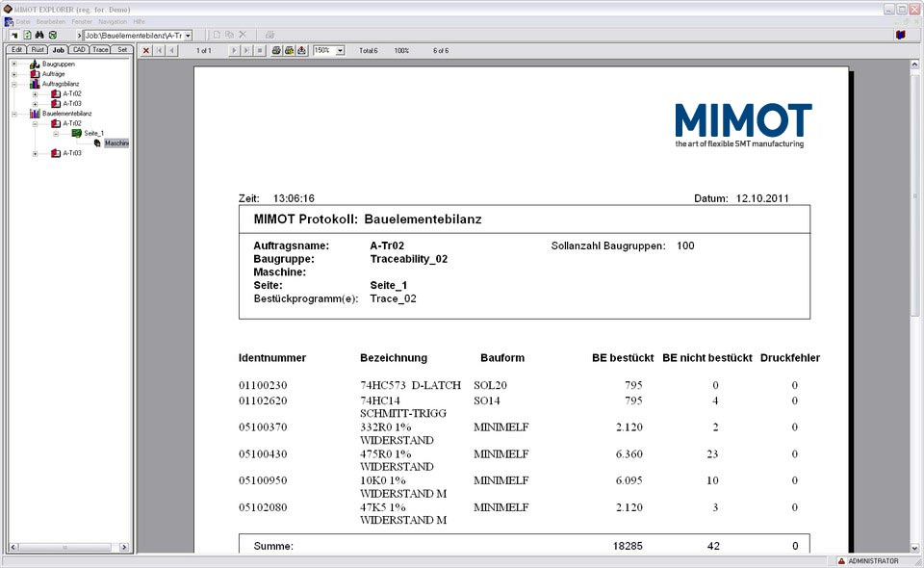Image resolution: width=924 pixels, height=568 pixels.
Task: Click the green database toolbar icon
Action: 53,36
